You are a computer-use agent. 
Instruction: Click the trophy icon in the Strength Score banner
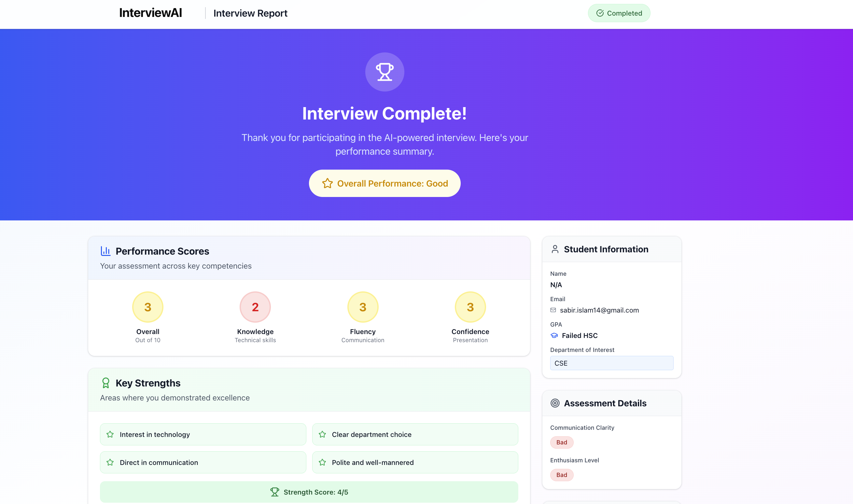click(275, 491)
